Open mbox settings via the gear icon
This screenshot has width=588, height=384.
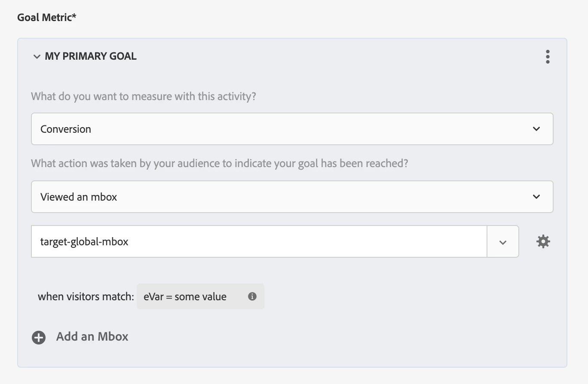point(543,241)
